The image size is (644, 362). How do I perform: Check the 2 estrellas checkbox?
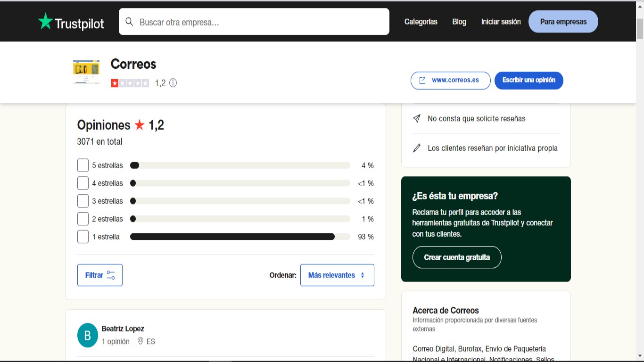tap(83, 219)
